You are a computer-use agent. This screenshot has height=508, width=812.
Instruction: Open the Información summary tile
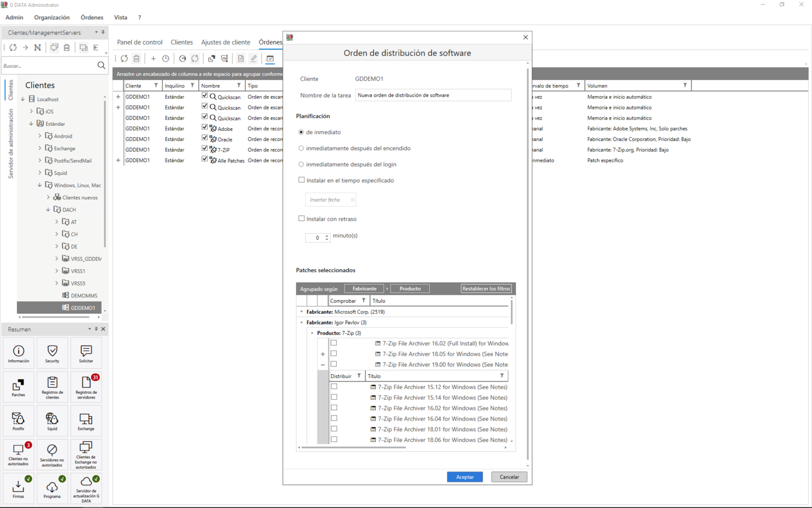pyautogui.click(x=19, y=353)
